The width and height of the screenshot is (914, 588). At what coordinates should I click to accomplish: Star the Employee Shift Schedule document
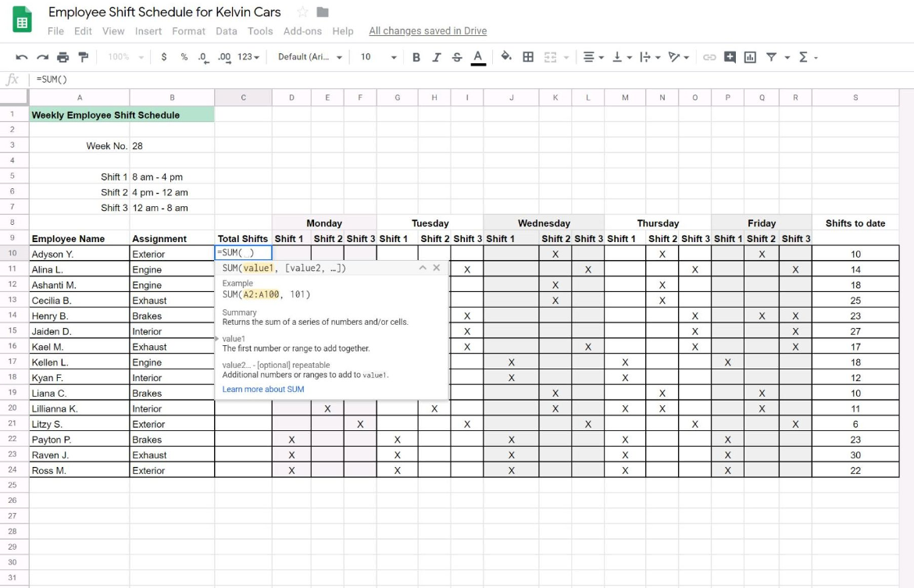pyautogui.click(x=302, y=12)
